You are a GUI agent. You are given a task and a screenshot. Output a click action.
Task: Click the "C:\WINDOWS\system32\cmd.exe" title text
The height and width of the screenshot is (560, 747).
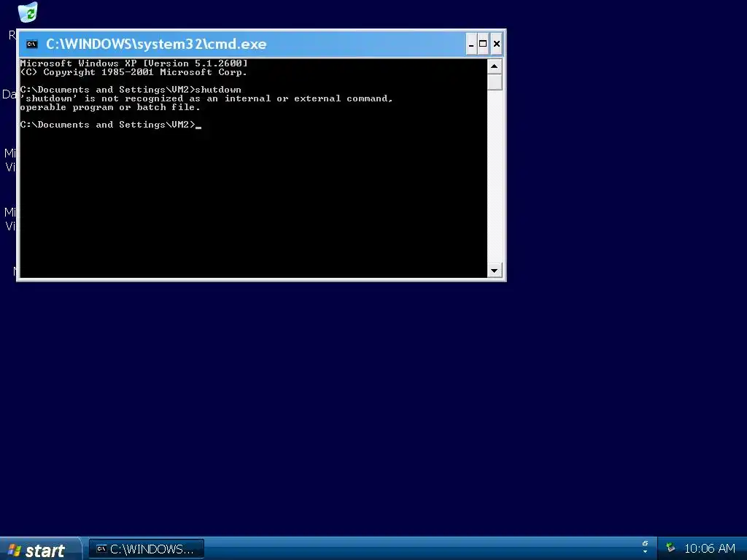click(x=156, y=44)
